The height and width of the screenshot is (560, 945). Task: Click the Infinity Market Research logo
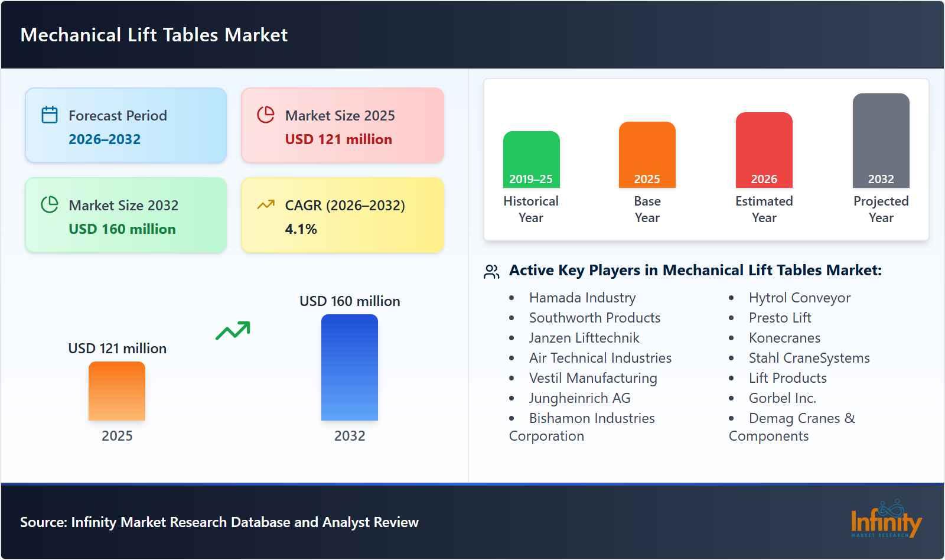pyautogui.click(x=886, y=523)
